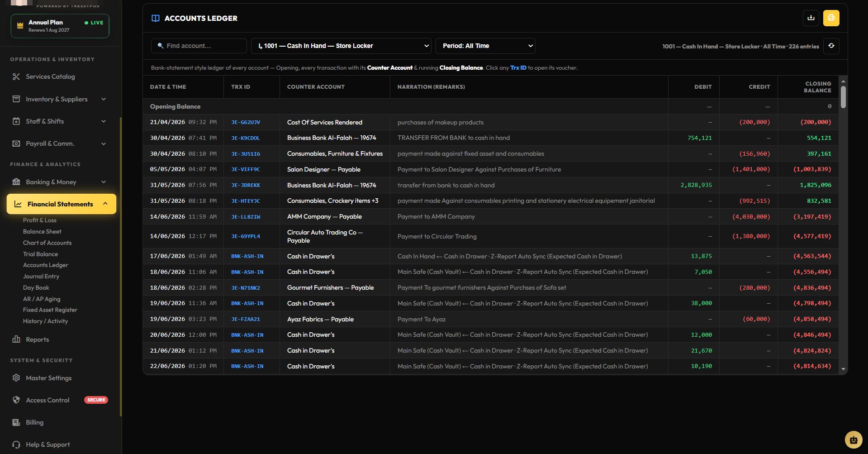Expand Staff & Shifts chevron
This screenshot has height=454, width=868.
click(104, 121)
